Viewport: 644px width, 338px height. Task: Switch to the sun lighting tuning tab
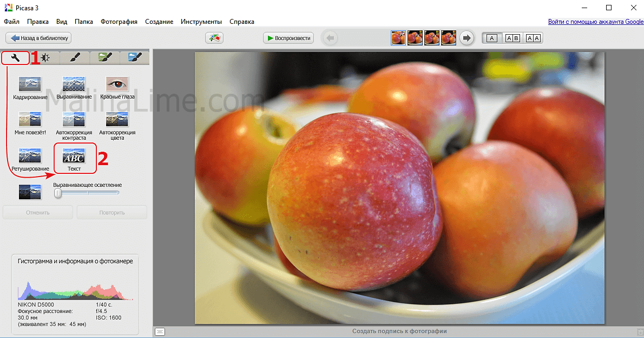click(x=45, y=57)
